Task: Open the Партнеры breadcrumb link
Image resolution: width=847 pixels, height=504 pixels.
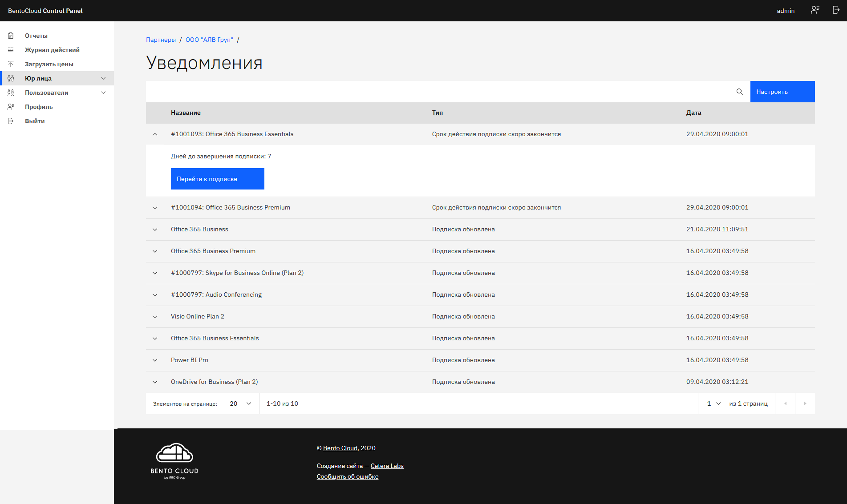Action: point(161,40)
